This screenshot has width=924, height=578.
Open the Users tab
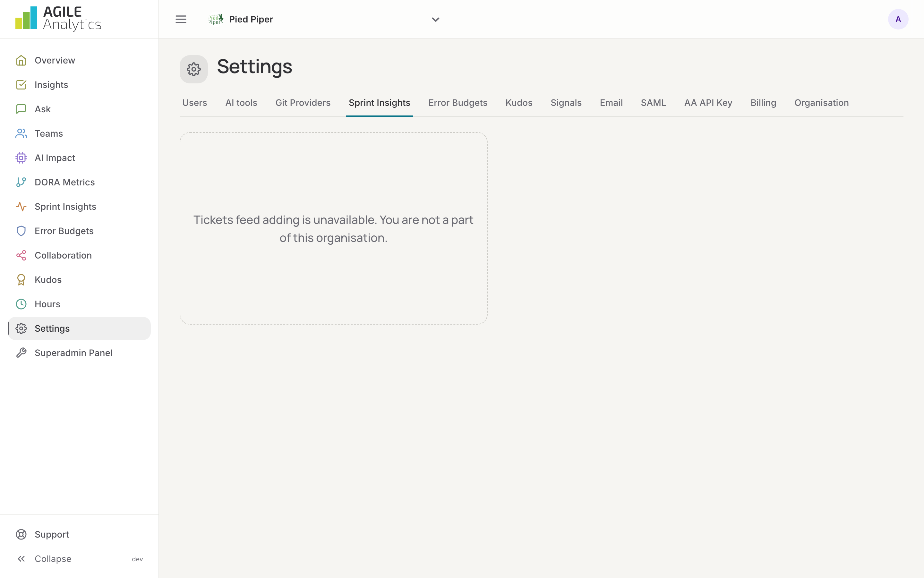195,103
